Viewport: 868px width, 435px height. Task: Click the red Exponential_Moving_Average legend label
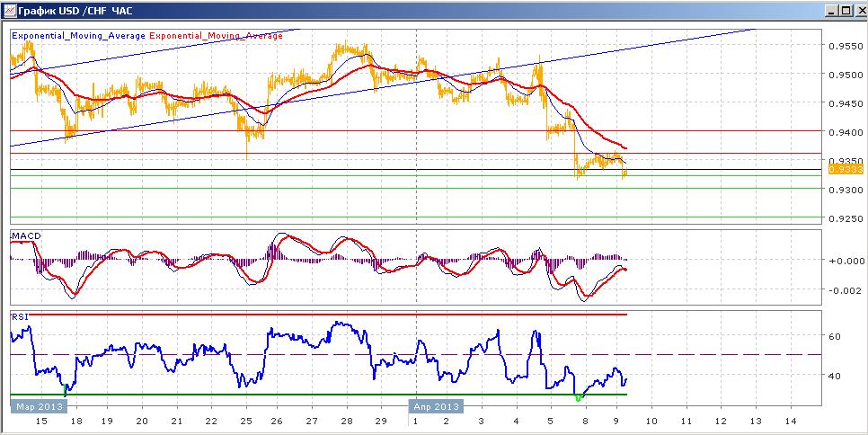217,35
